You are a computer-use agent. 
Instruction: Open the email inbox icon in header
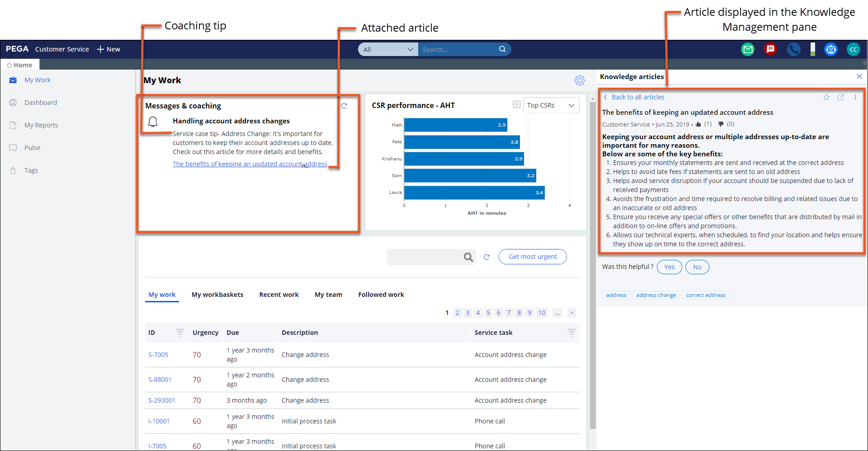tap(748, 49)
